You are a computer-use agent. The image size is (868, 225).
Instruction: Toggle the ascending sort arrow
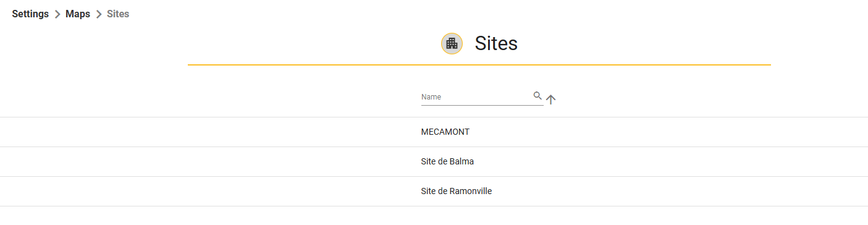[551, 100]
